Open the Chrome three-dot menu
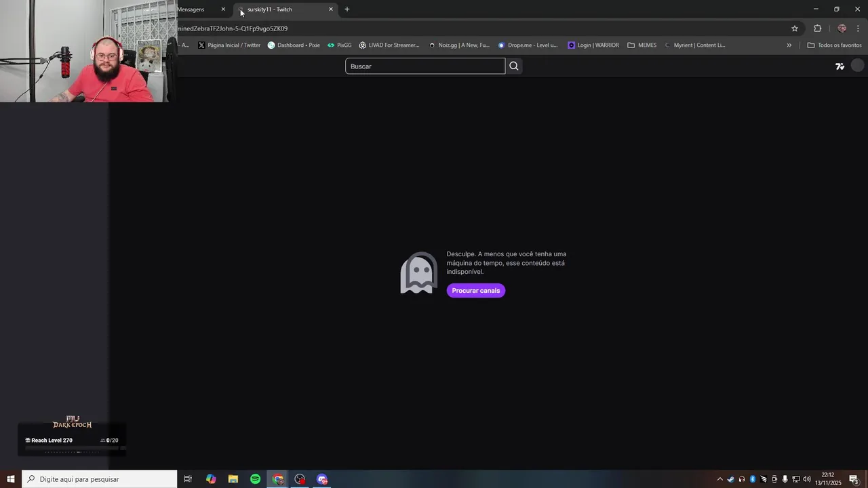Image resolution: width=868 pixels, height=488 pixels. tap(859, 28)
